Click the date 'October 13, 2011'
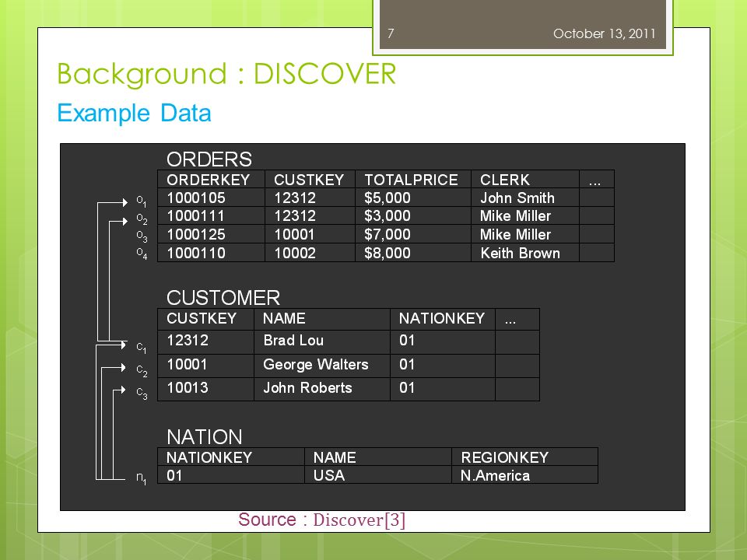 (x=604, y=33)
